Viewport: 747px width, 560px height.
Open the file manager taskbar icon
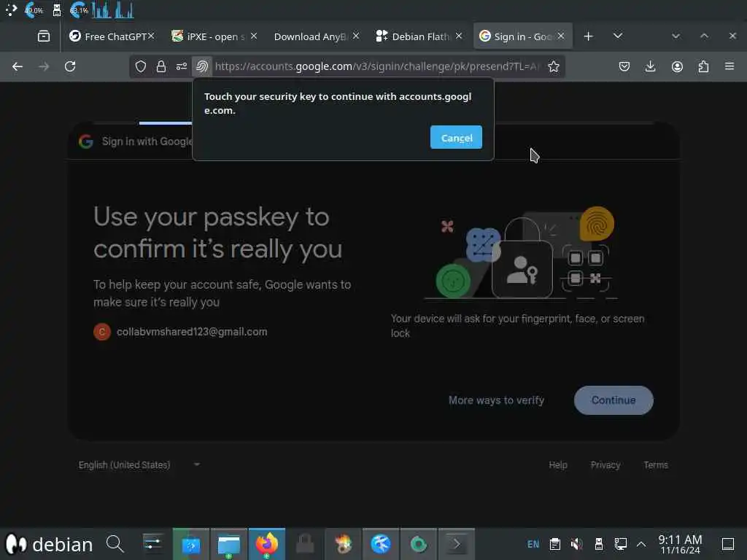(228, 544)
